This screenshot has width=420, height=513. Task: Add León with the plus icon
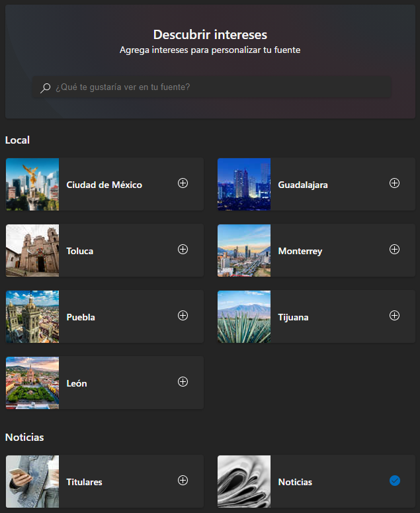coord(183,381)
